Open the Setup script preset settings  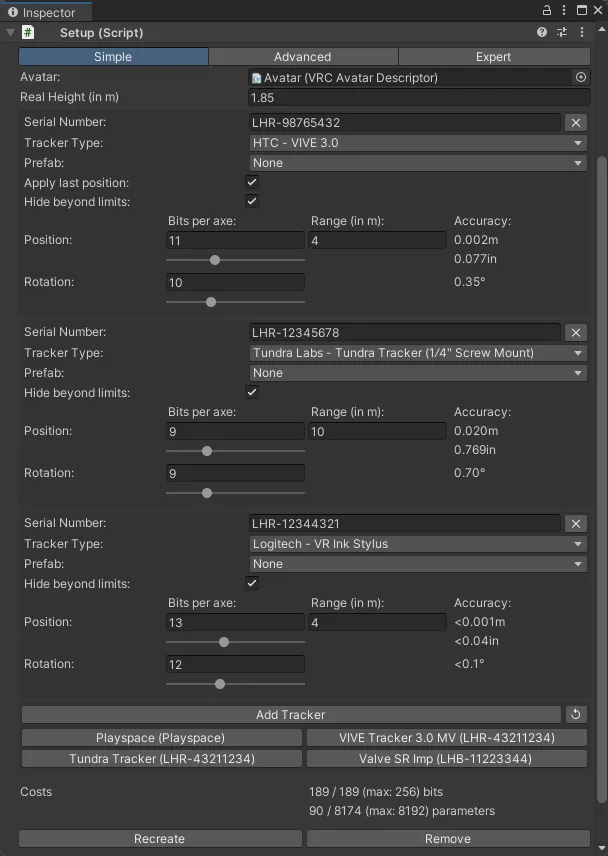click(562, 32)
